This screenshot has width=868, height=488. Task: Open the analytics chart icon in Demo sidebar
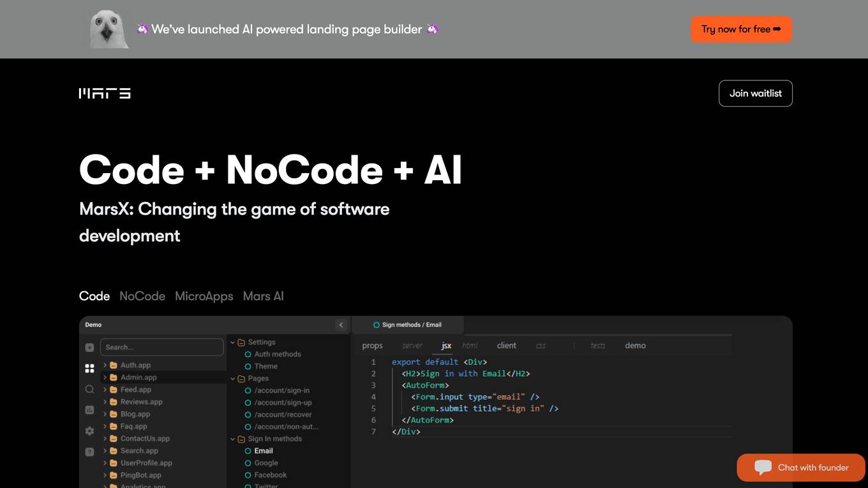[x=89, y=410]
